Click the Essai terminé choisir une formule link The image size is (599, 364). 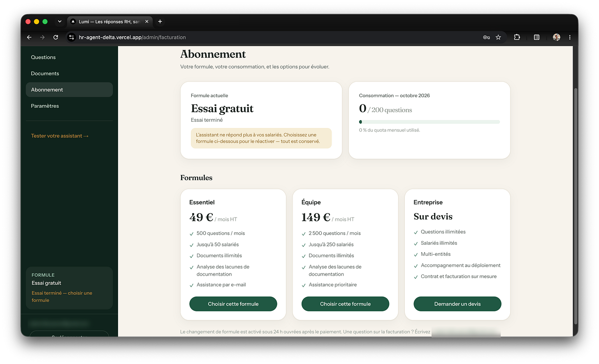62,297
